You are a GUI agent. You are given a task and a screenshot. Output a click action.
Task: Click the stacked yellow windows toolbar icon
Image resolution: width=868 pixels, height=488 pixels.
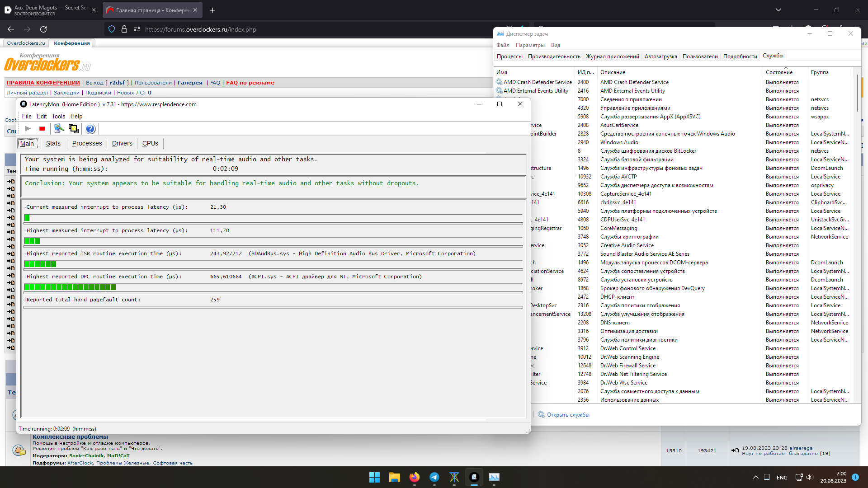pos(73,129)
